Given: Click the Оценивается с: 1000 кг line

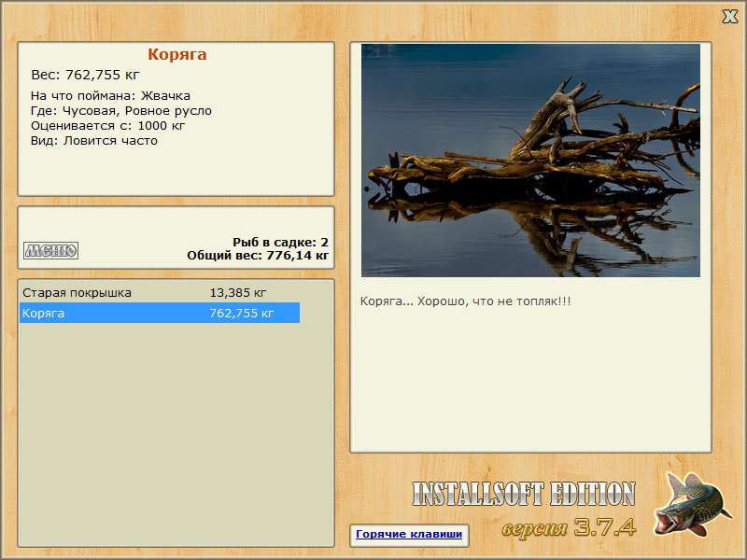Looking at the screenshot, I should tap(107, 126).
